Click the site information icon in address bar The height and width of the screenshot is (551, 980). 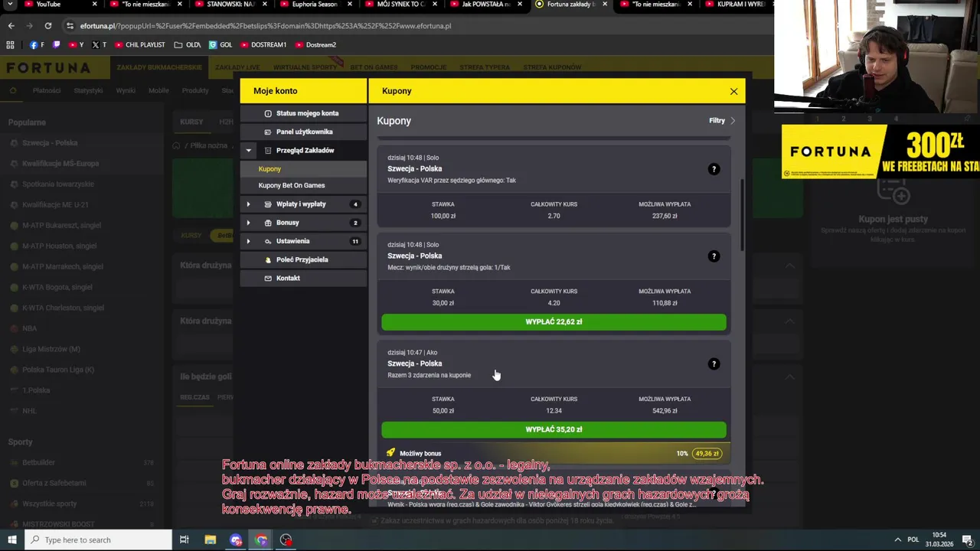point(70,25)
